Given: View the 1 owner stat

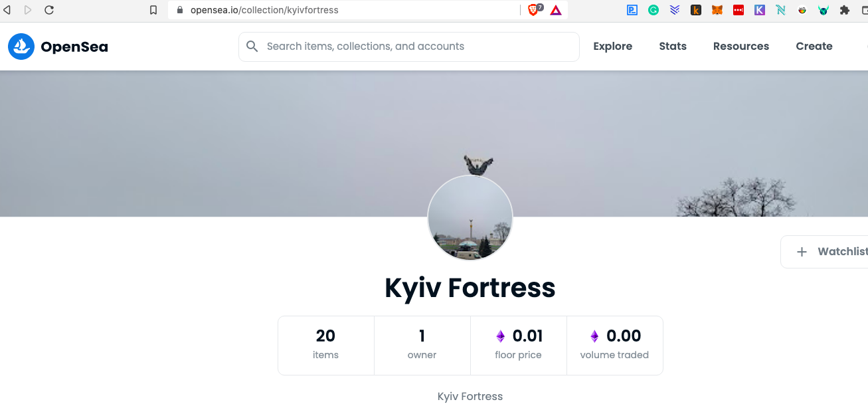Looking at the screenshot, I should point(422,346).
